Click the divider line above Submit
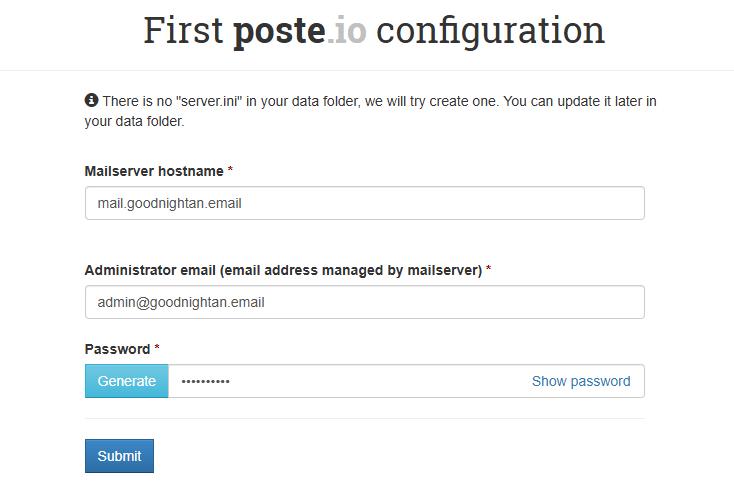734x504 pixels. 364,418
